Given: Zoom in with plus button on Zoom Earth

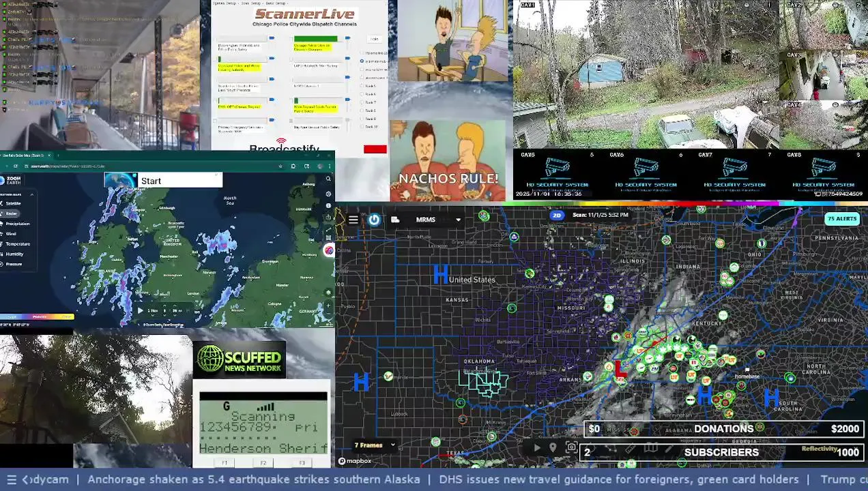Looking at the screenshot, I should pyautogui.click(x=328, y=305).
